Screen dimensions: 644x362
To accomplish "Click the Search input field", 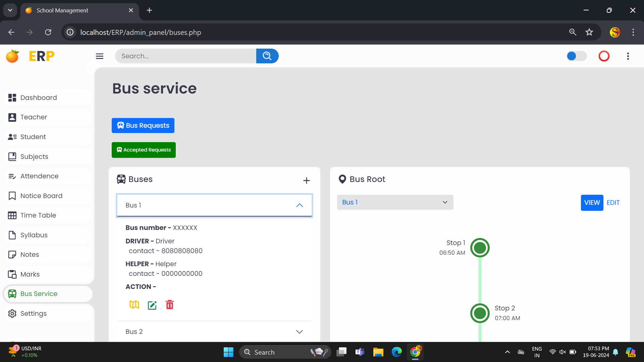I will point(186,56).
